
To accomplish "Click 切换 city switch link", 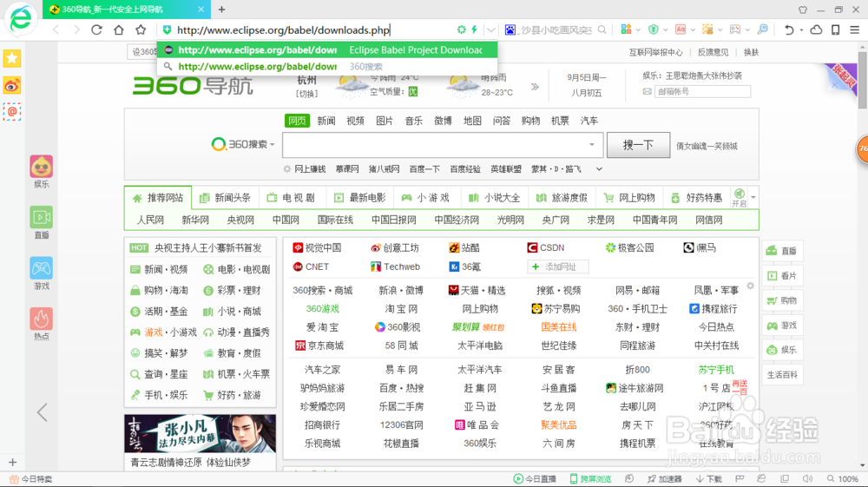I will [x=306, y=94].
